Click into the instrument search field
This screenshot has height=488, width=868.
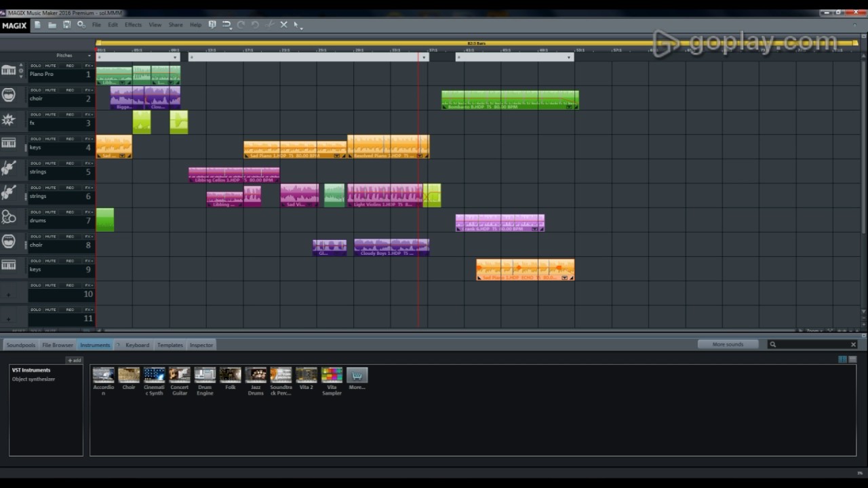pyautogui.click(x=811, y=344)
